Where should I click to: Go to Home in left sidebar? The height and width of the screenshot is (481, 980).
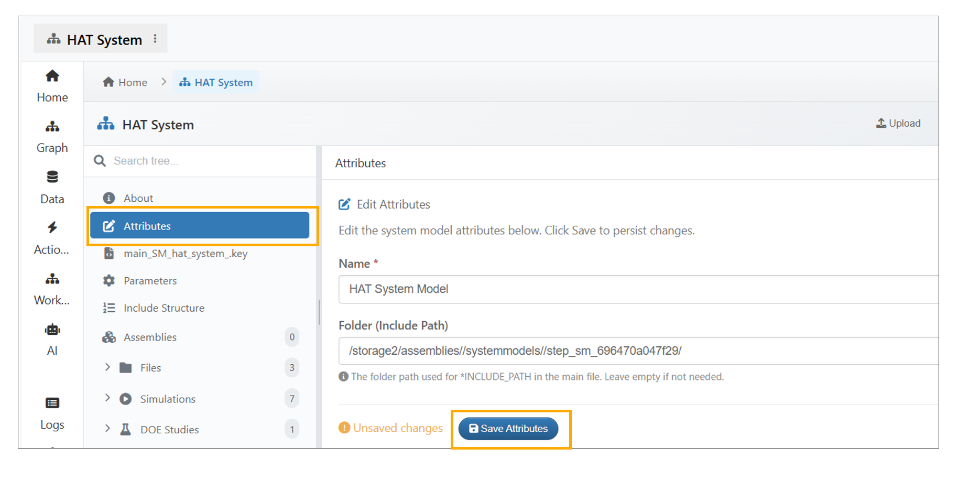point(52,86)
